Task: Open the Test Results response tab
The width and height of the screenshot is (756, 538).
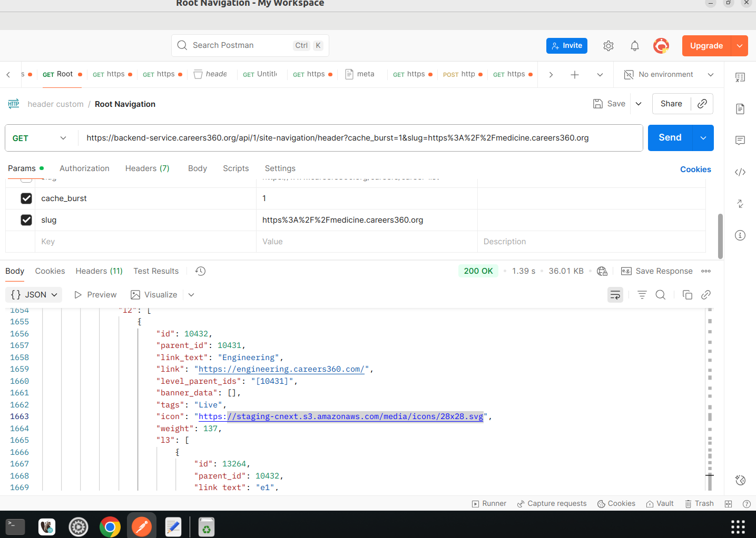Action: click(156, 271)
